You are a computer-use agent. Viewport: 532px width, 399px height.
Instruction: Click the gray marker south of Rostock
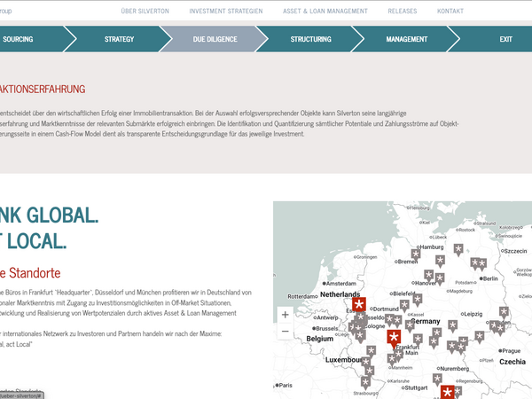pos(458,250)
